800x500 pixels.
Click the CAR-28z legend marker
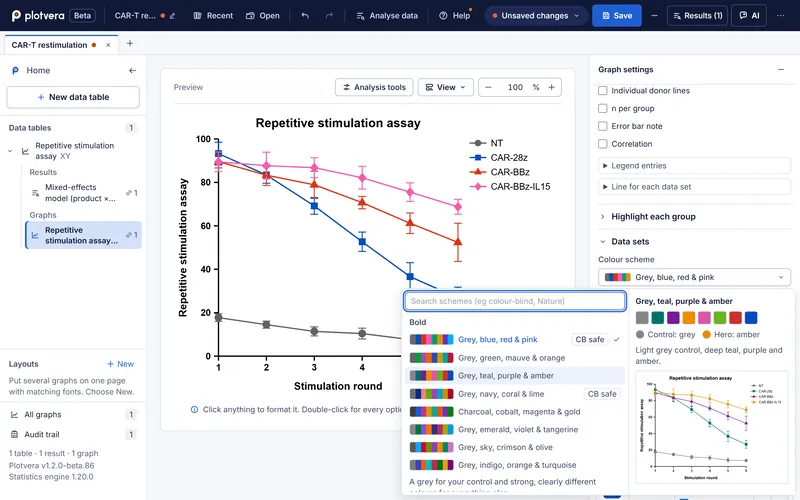point(478,158)
